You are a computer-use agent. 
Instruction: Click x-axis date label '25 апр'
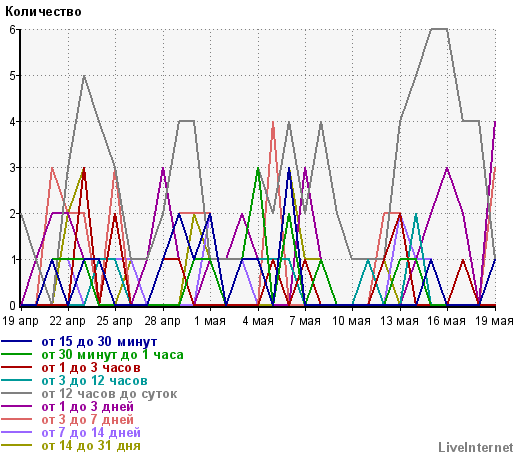[x=115, y=321]
